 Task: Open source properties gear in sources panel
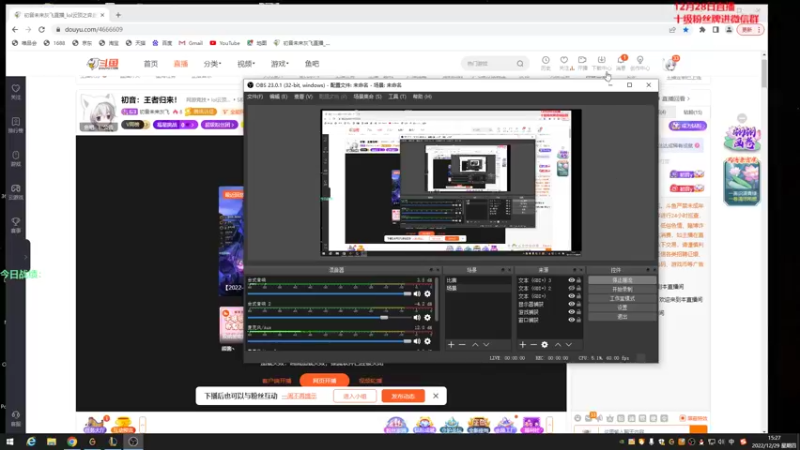[545, 345]
